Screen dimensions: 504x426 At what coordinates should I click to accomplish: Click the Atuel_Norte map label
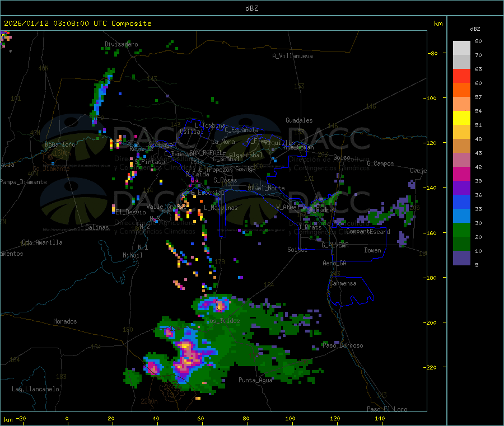click(266, 188)
